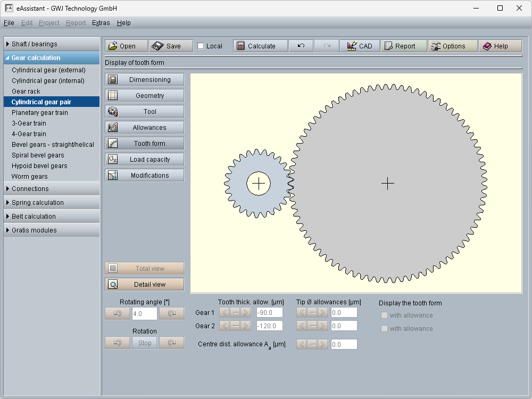The width and height of the screenshot is (532, 399).
Task: Open the CAD export tool
Action: pos(360,46)
